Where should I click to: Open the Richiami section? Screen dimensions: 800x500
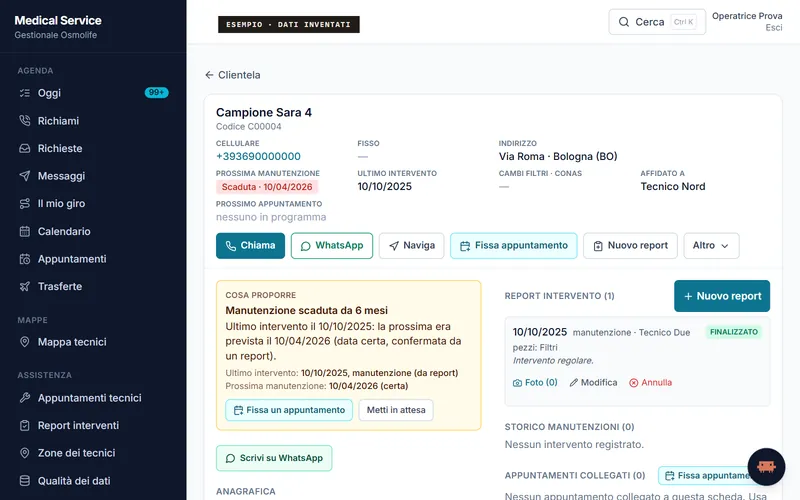pos(93,121)
